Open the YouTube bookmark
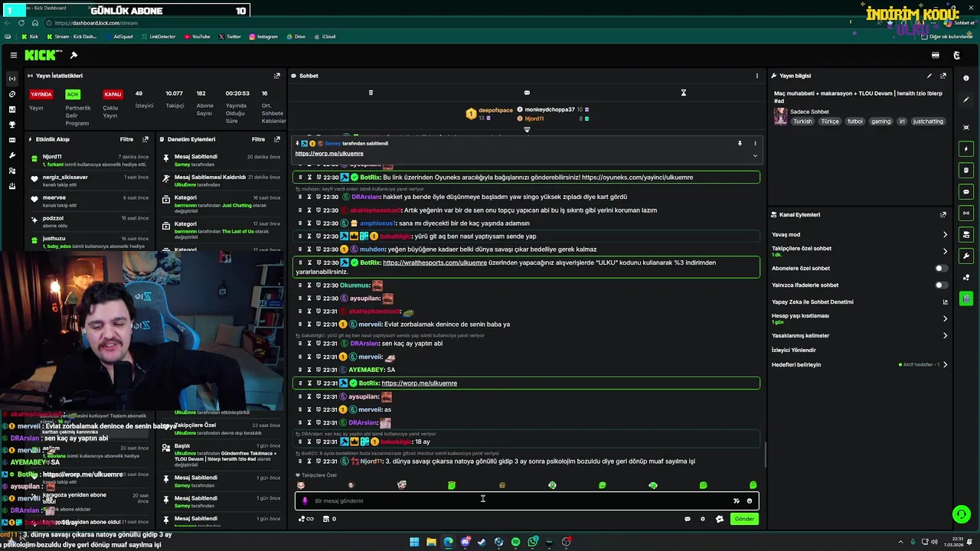This screenshot has height=551, width=980. tap(198, 37)
